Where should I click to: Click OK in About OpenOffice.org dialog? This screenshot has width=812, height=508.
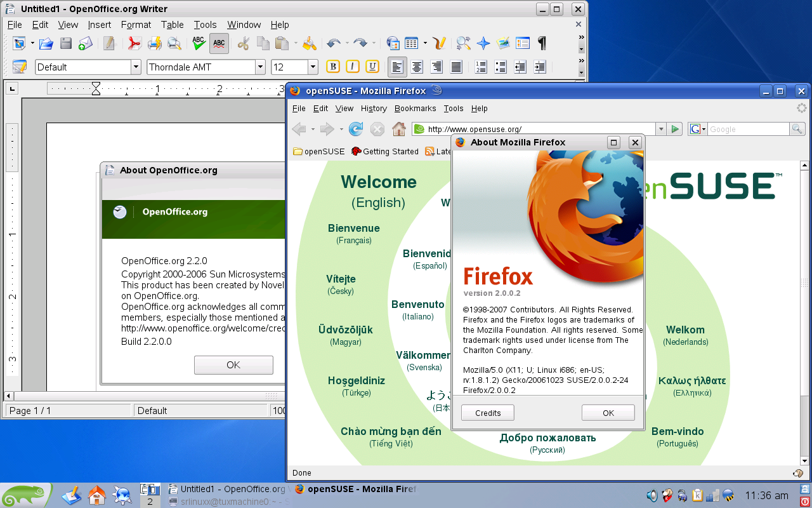tap(233, 364)
